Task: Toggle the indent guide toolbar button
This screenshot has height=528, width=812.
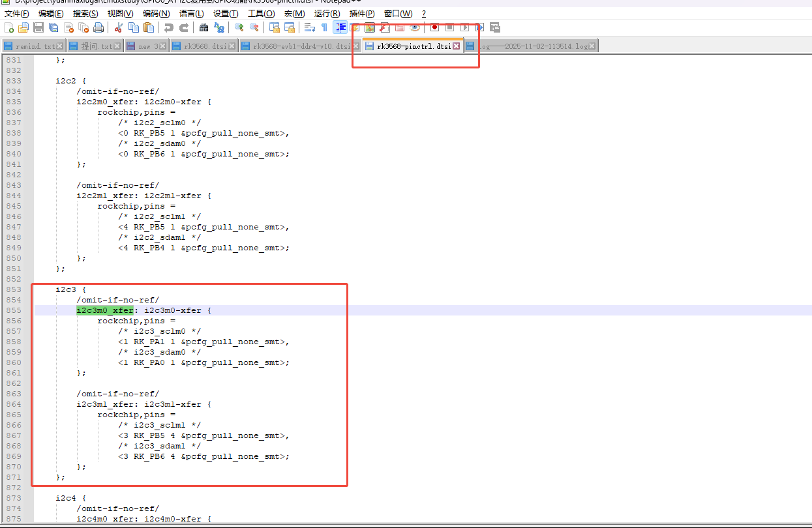Action: [340, 27]
